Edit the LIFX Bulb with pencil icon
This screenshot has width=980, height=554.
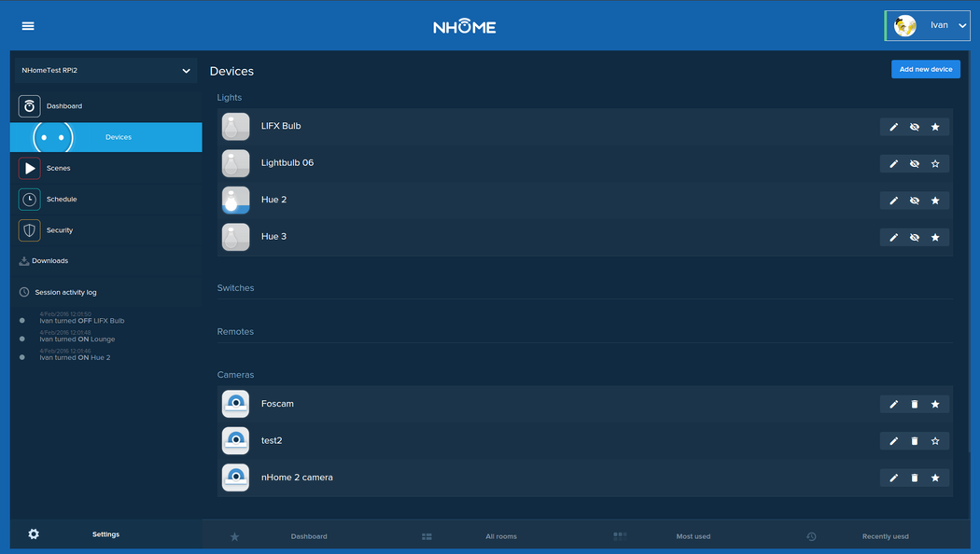pyautogui.click(x=893, y=127)
